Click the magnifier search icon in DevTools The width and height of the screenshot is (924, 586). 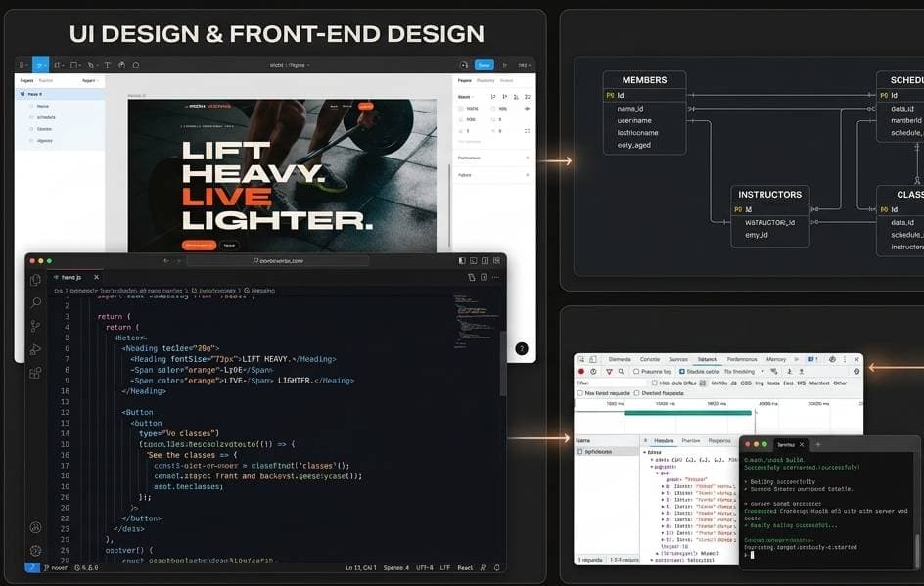(x=622, y=372)
